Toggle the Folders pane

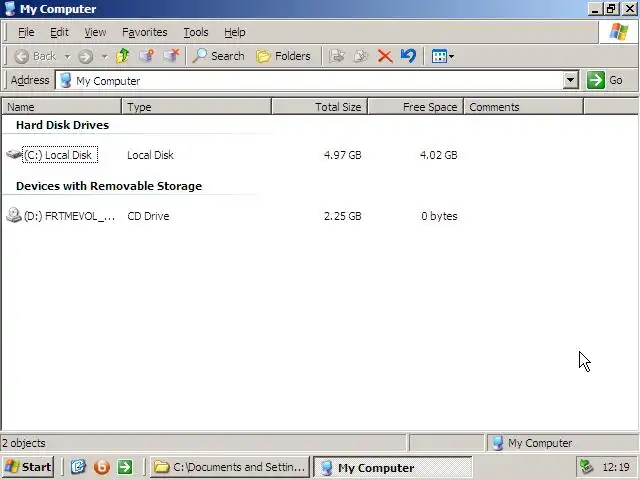283,56
